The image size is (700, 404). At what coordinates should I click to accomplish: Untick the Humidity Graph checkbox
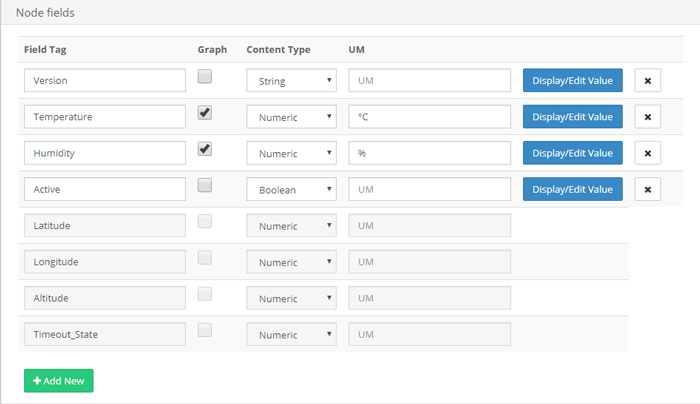coord(205,149)
